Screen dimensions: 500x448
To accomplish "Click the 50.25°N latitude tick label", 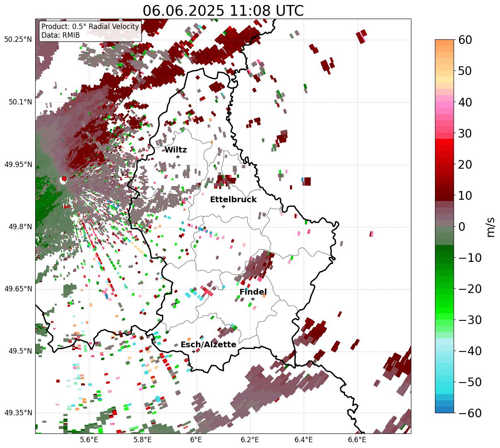I will 18,39.
